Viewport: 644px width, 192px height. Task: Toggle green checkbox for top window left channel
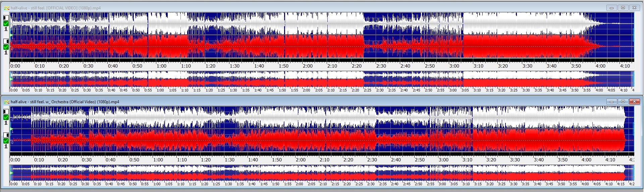click(x=6, y=24)
